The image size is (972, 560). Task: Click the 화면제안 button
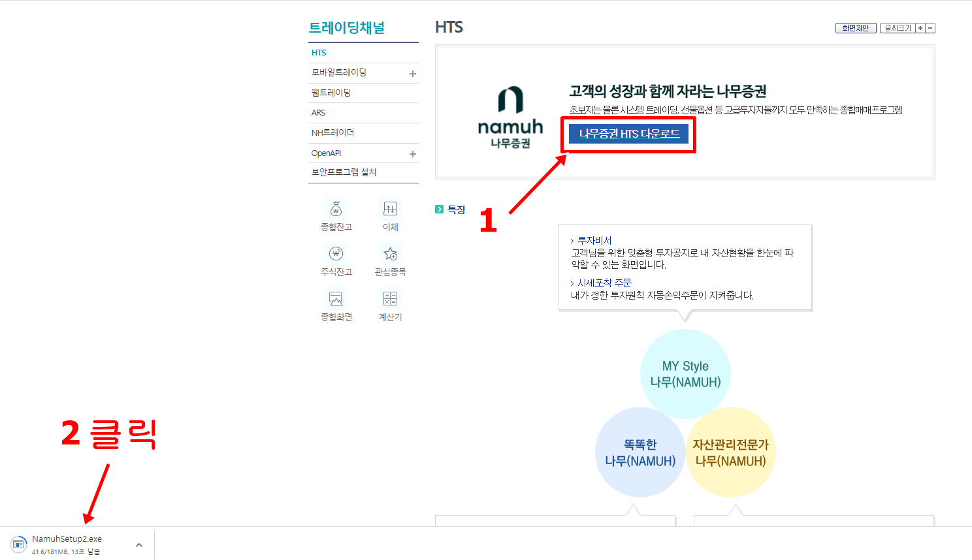856,28
